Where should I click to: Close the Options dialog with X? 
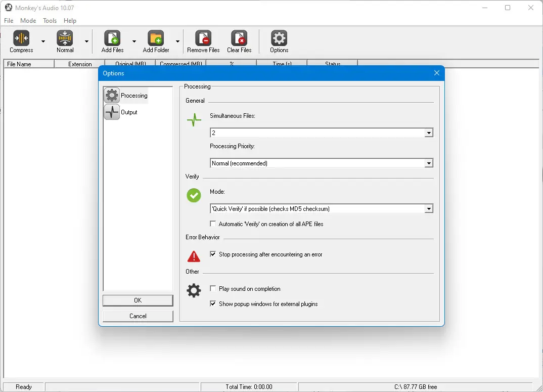(x=437, y=73)
